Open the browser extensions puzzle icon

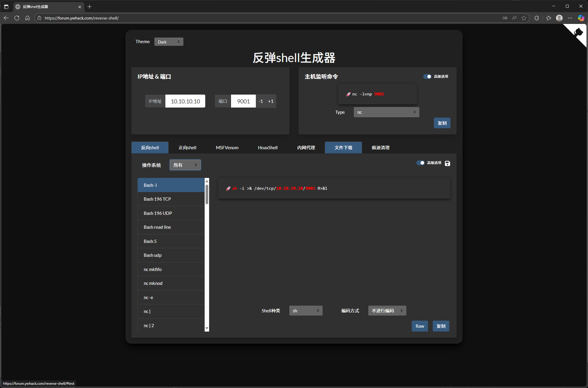click(537, 18)
